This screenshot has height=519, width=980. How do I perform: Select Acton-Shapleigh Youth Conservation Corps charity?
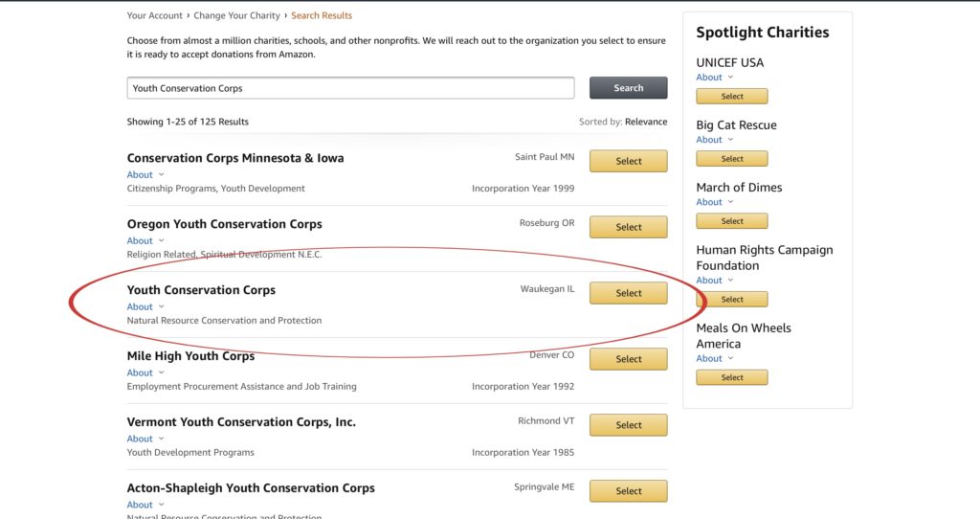(628, 491)
